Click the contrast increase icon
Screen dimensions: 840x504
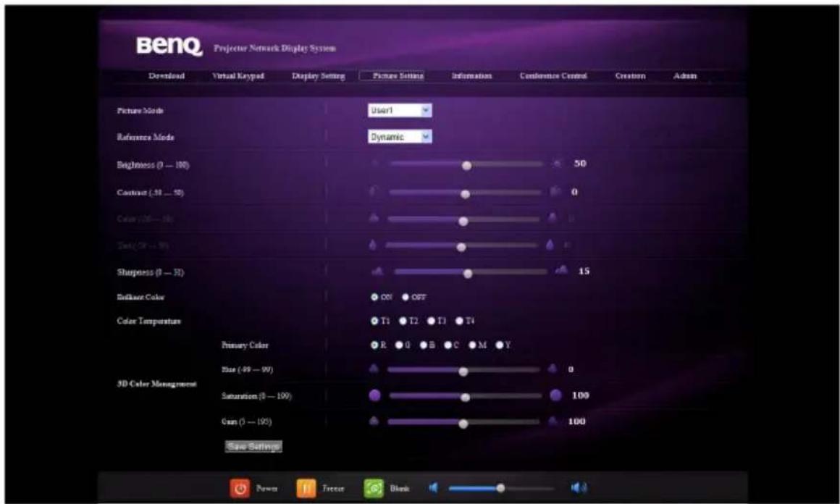click(x=555, y=191)
